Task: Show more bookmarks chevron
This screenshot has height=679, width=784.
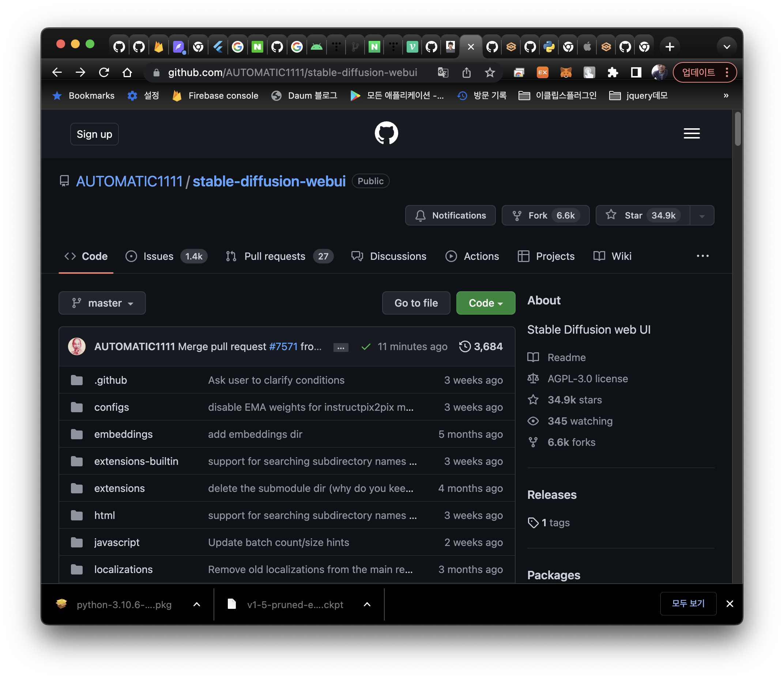Action: (x=725, y=95)
